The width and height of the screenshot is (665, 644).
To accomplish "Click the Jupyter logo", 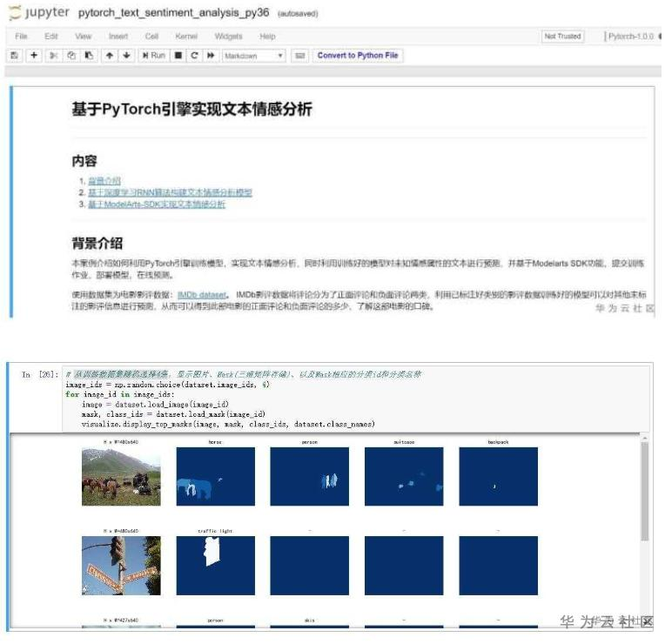I will 38,13.
